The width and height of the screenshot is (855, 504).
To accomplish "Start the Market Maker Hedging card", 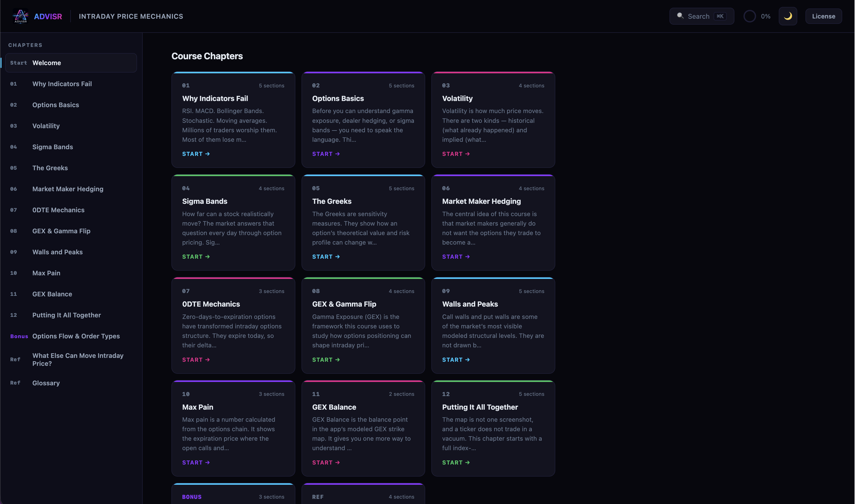I will point(456,257).
